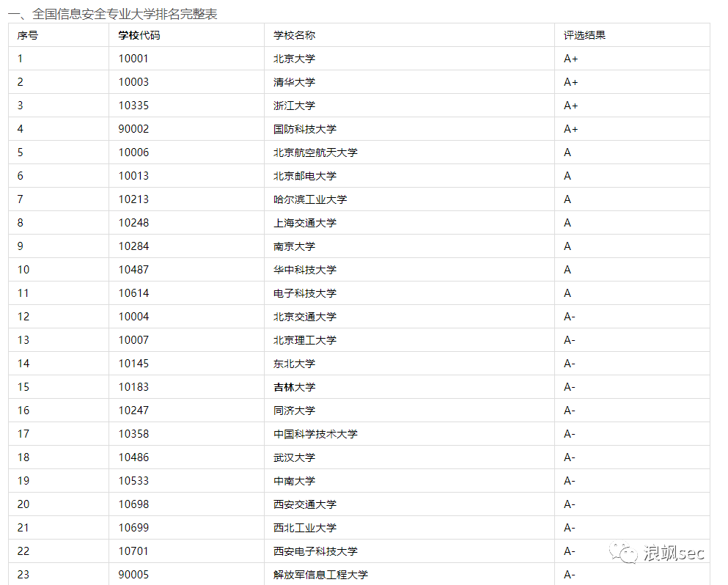Click school code 10335
The image size is (728, 585).
[x=133, y=106]
